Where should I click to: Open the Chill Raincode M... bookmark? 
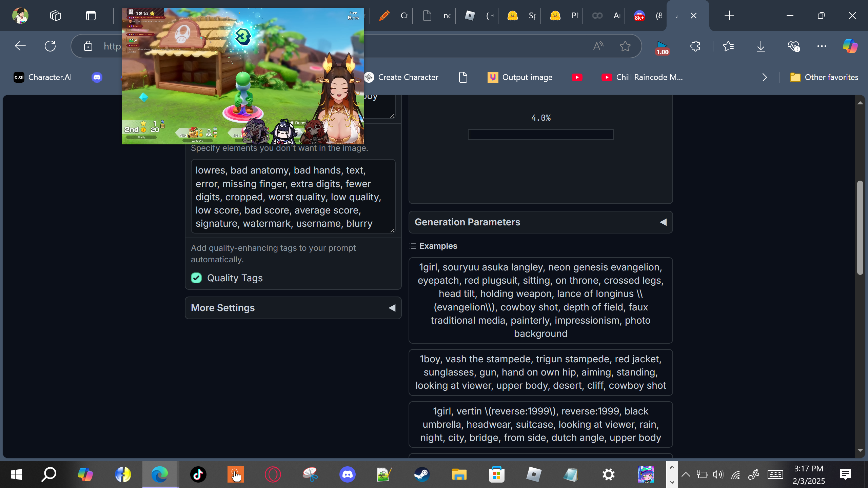tap(642, 77)
